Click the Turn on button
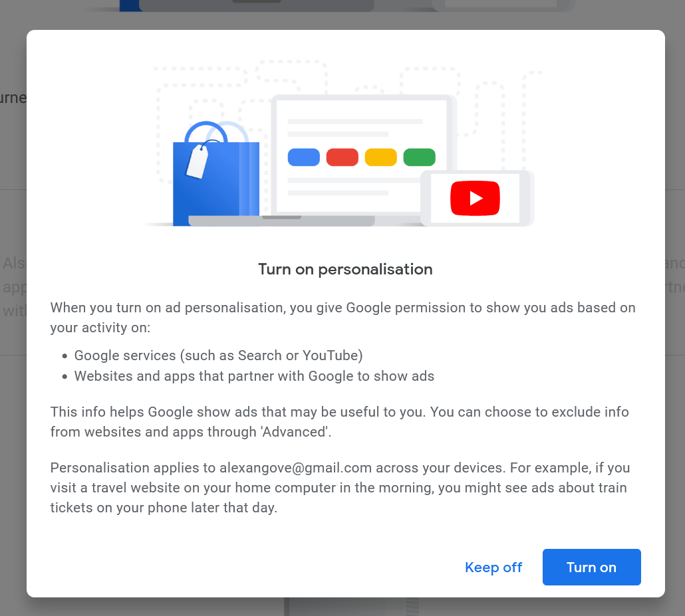Viewport: 685px width, 616px height. pos(591,567)
